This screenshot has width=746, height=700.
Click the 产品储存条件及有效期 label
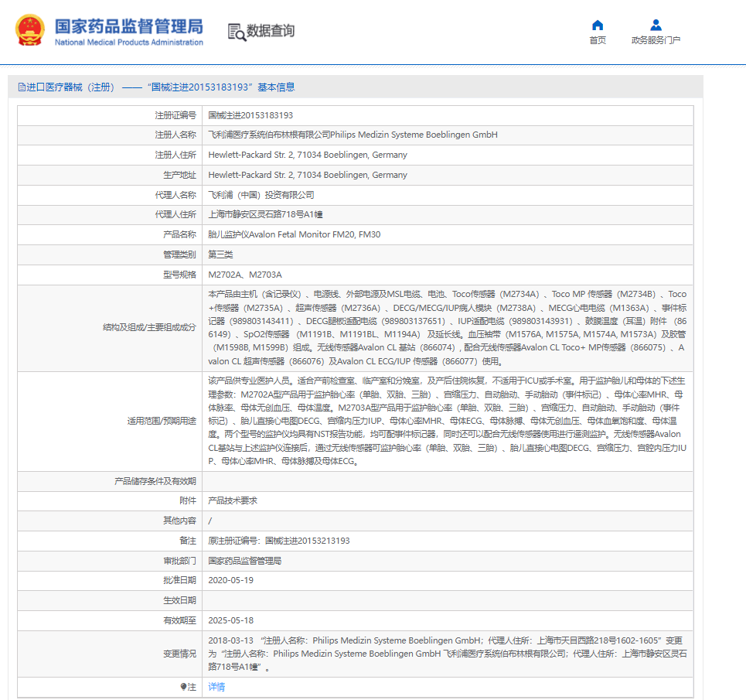click(155, 481)
